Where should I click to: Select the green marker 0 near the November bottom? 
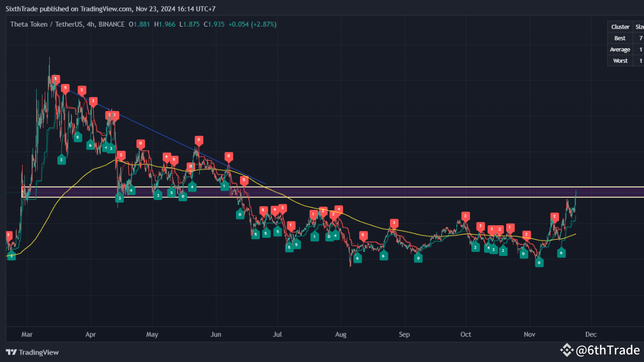coord(539,262)
